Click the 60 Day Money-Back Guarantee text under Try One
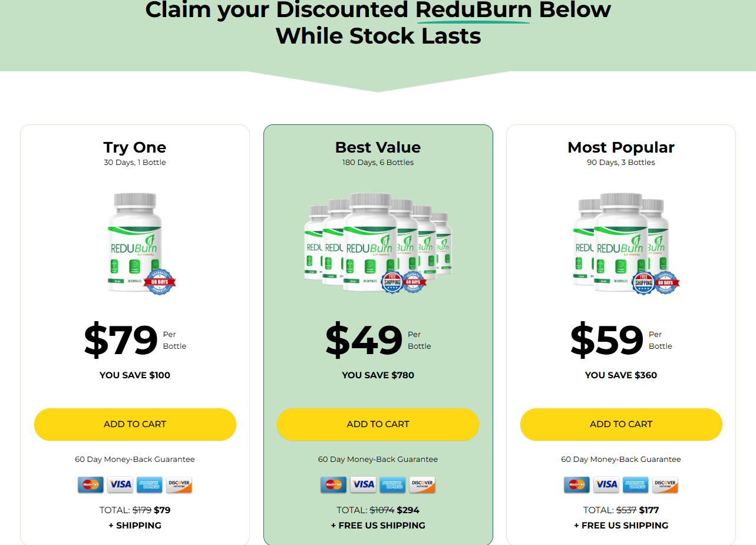Image resolution: width=756 pixels, height=545 pixels. coord(135,458)
